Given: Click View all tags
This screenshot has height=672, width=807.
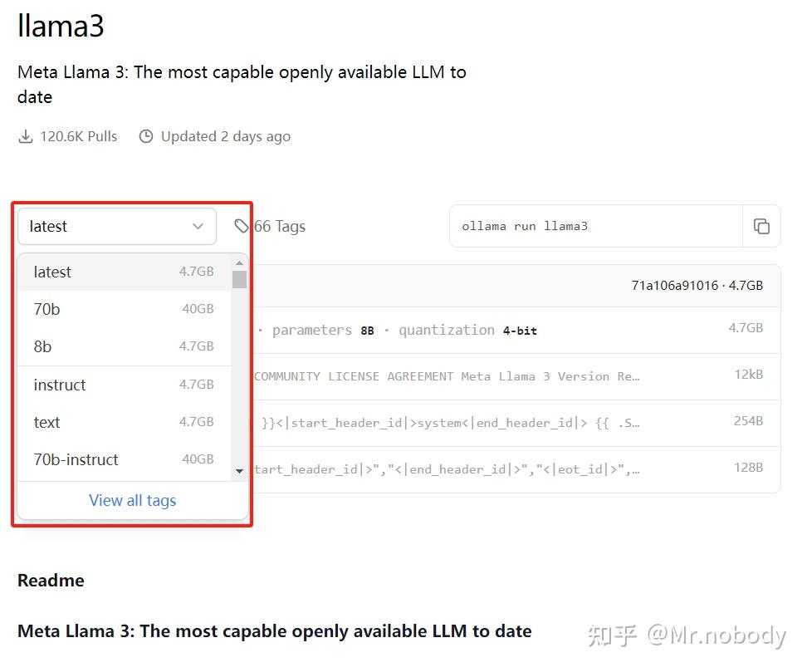Looking at the screenshot, I should pyautogui.click(x=132, y=500).
